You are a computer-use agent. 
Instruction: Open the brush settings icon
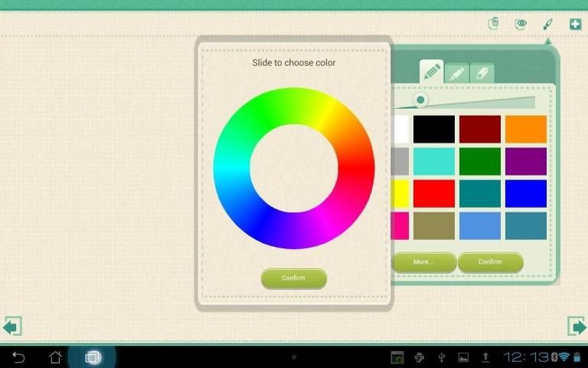click(x=547, y=24)
